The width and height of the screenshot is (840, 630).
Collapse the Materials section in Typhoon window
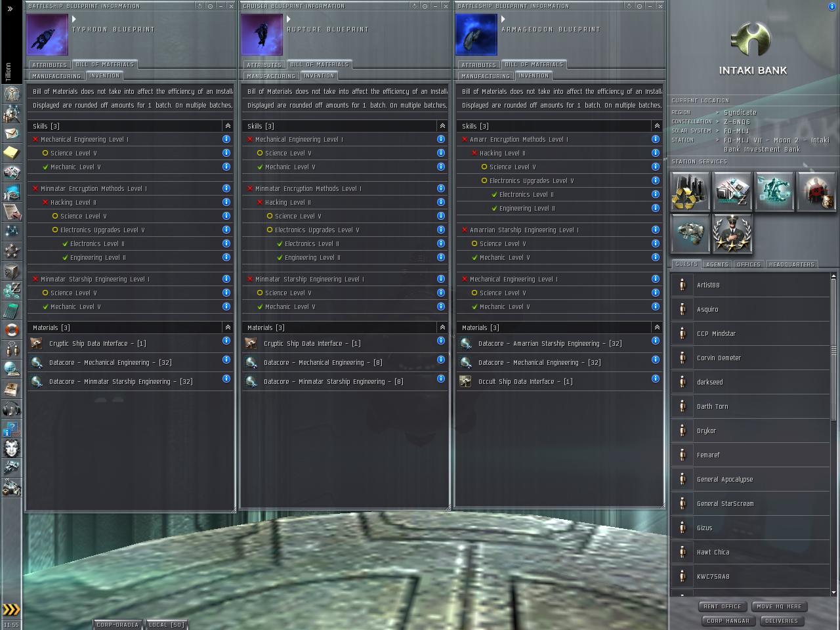click(x=228, y=327)
